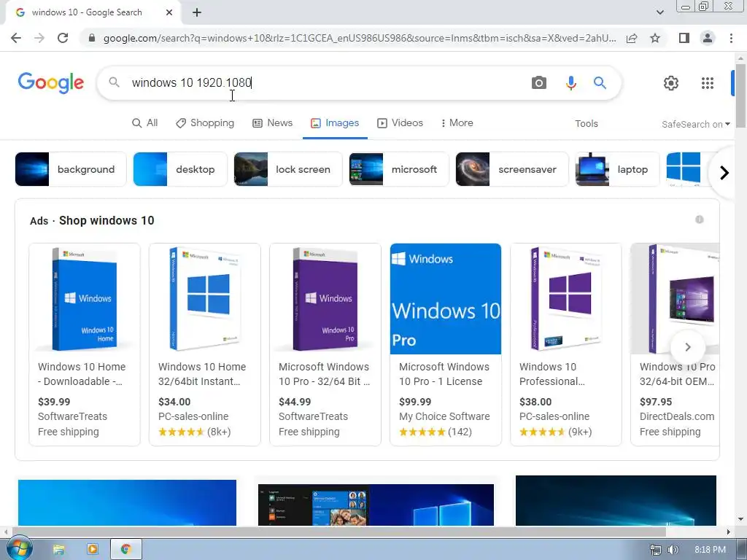Screen dimensions: 747x560
Task: Click the browser forward arrow
Action: [39, 38]
